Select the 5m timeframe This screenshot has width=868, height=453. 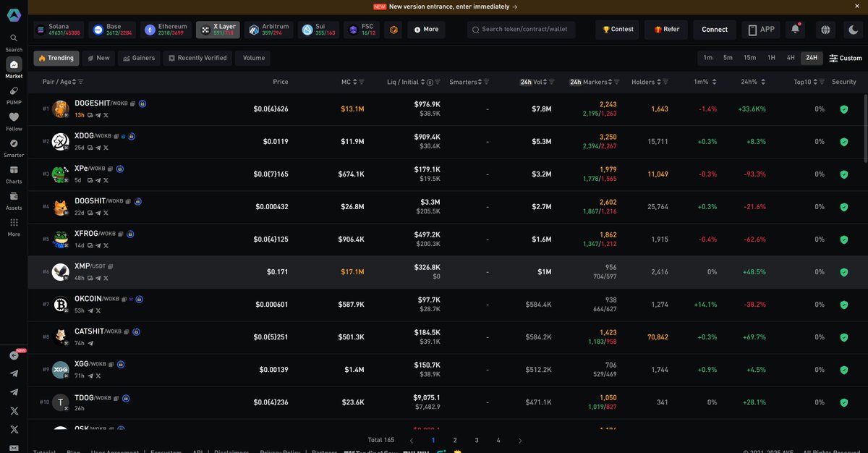[x=728, y=58]
